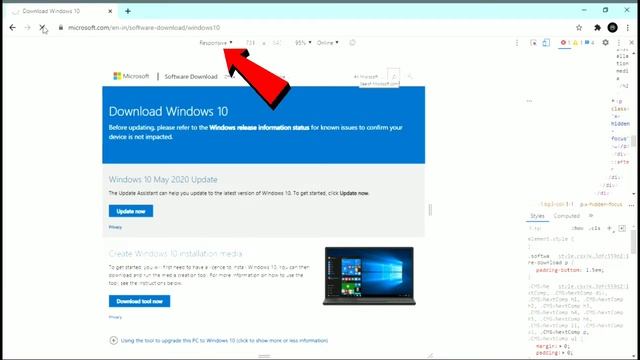640x360 pixels.
Task: View site security lock information
Action: [x=61, y=28]
